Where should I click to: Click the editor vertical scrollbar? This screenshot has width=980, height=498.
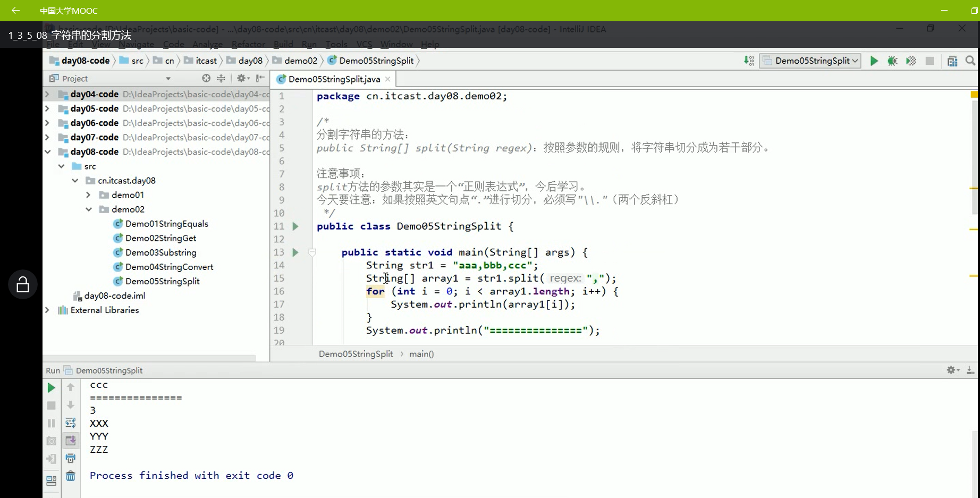[x=975, y=157]
